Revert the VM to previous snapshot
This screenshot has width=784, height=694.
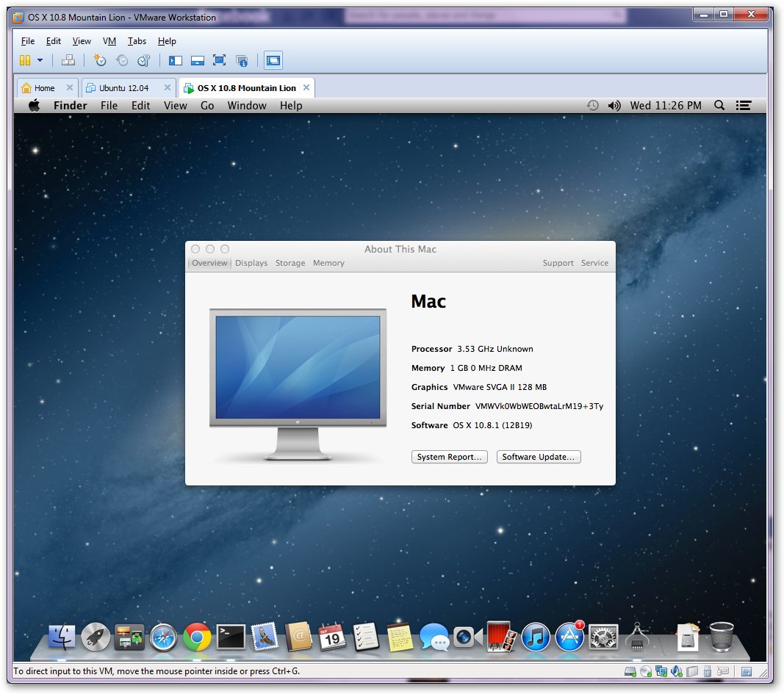click(x=122, y=60)
